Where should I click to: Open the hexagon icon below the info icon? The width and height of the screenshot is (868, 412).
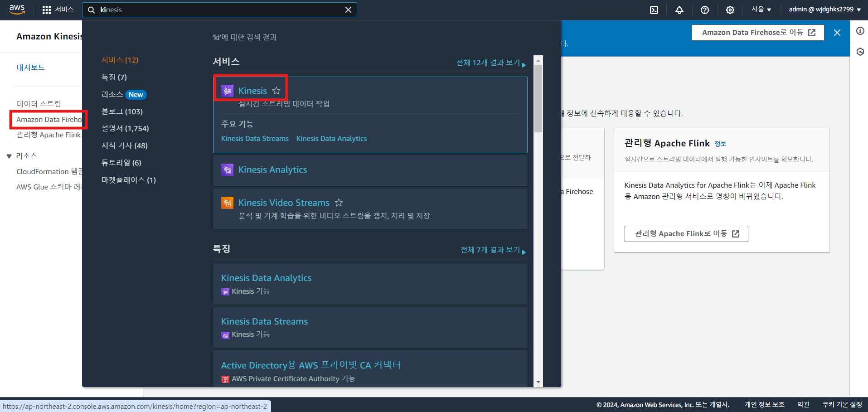[x=860, y=52]
